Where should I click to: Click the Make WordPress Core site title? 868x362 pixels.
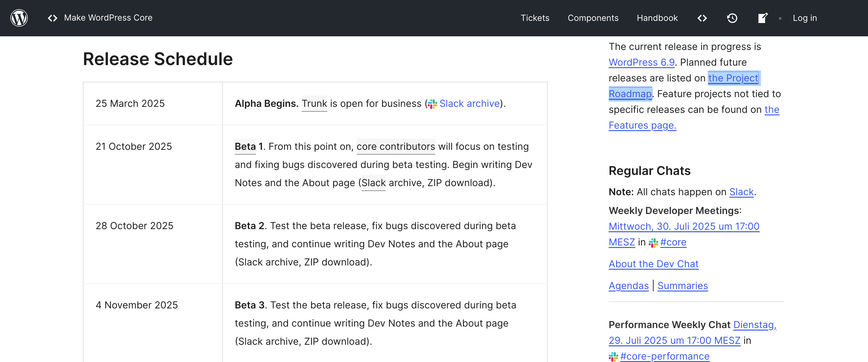click(108, 18)
